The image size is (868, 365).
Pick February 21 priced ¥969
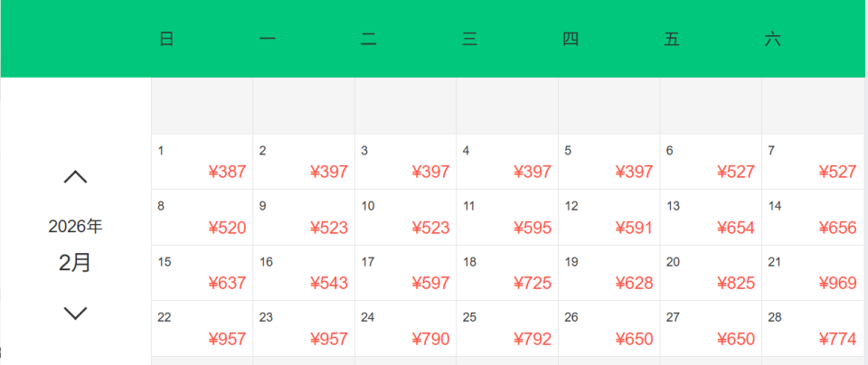pos(813,273)
